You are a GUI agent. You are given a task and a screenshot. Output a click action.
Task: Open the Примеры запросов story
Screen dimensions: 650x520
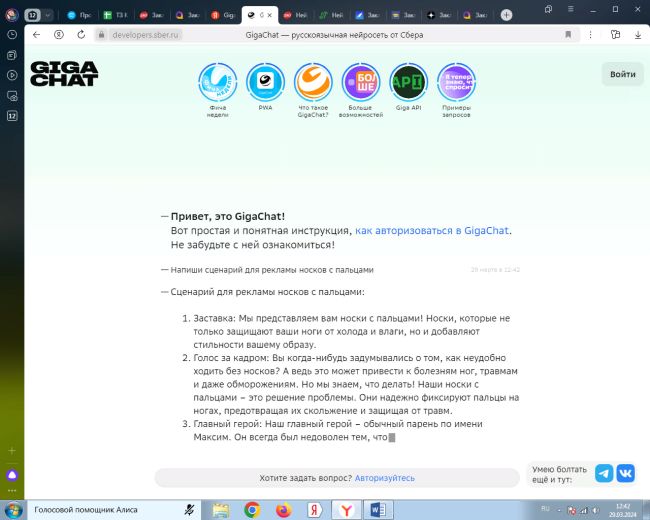tap(456, 82)
